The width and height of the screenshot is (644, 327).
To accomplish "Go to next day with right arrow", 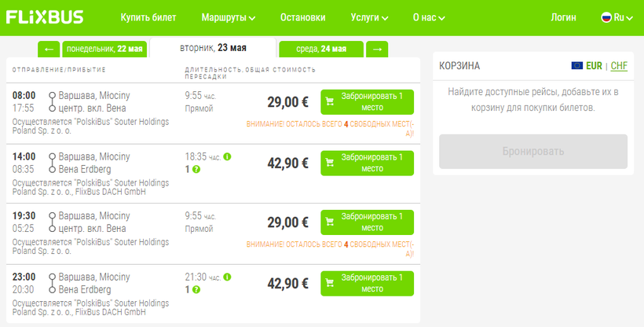I will click(377, 49).
